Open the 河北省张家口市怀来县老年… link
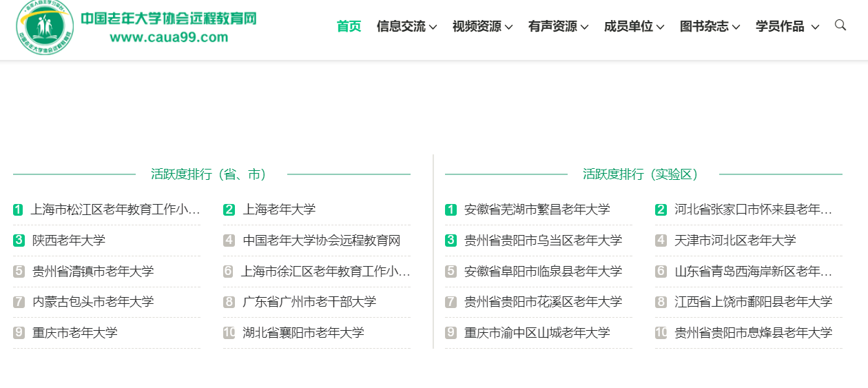 coord(754,210)
